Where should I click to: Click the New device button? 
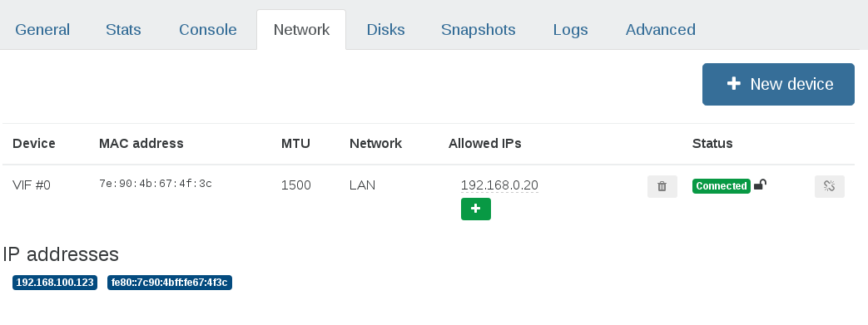(778, 84)
